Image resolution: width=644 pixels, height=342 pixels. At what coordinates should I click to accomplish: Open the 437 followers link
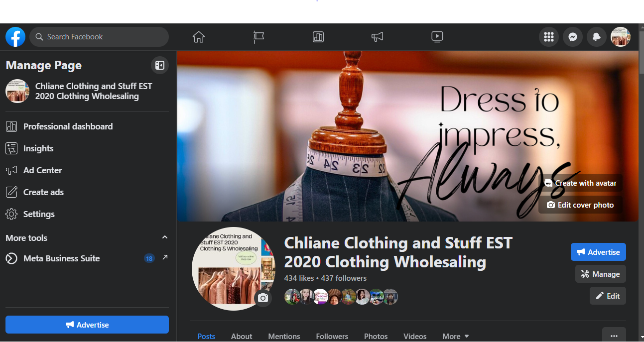344,278
